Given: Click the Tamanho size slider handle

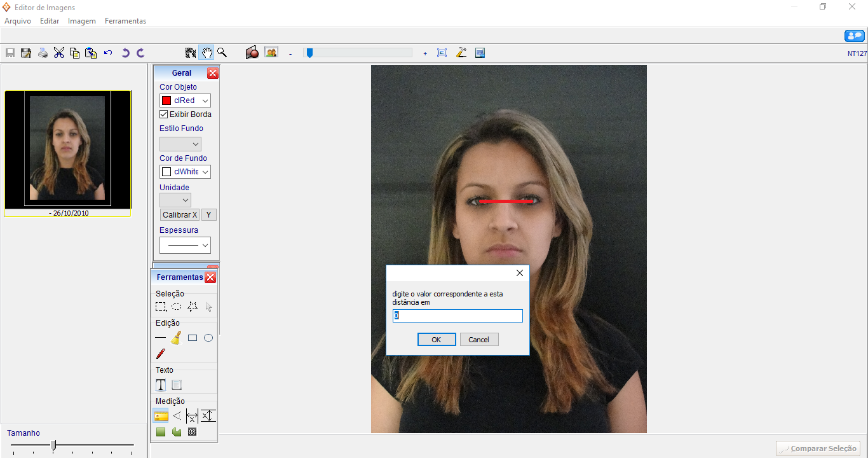Looking at the screenshot, I should click(x=53, y=445).
